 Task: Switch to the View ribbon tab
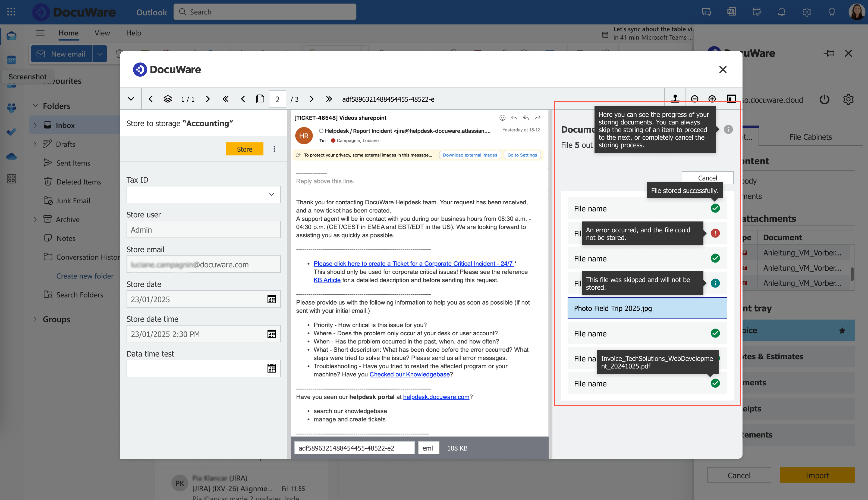pos(102,33)
